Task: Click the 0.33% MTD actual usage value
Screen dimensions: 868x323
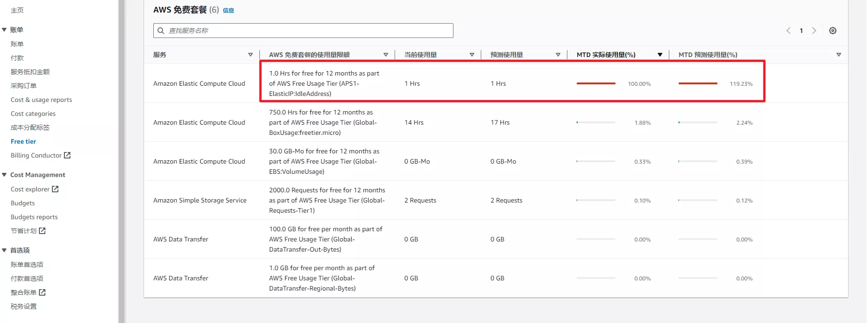Action: [642, 162]
